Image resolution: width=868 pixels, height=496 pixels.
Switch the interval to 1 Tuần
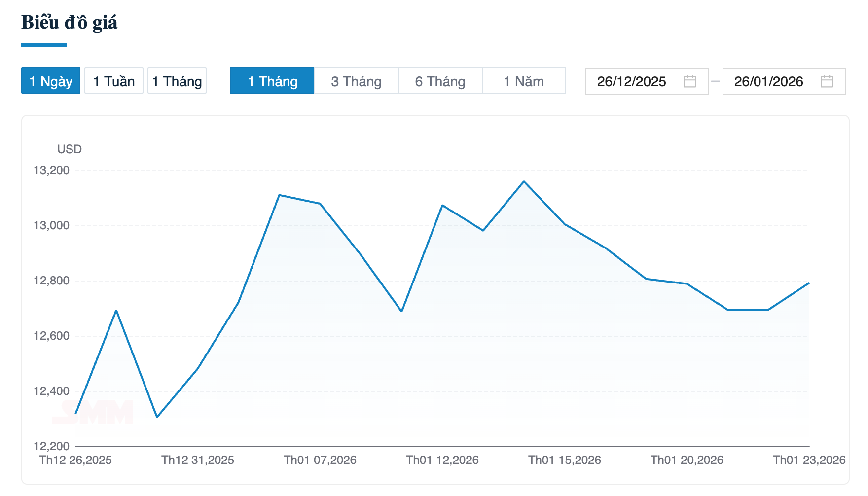point(114,81)
